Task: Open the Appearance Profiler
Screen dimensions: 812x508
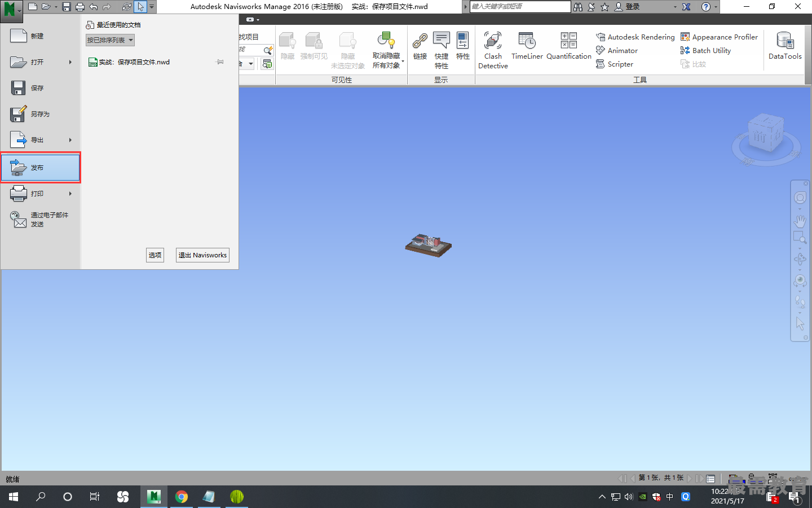Action: coord(719,37)
